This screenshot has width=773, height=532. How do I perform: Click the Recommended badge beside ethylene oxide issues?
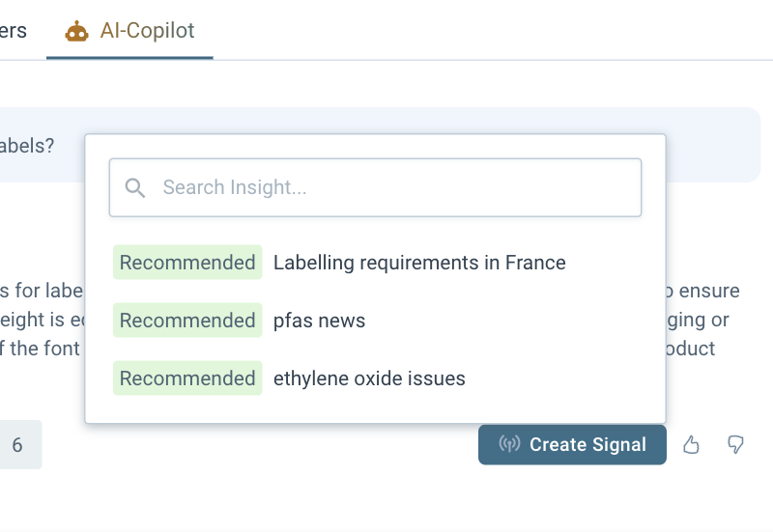187,378
